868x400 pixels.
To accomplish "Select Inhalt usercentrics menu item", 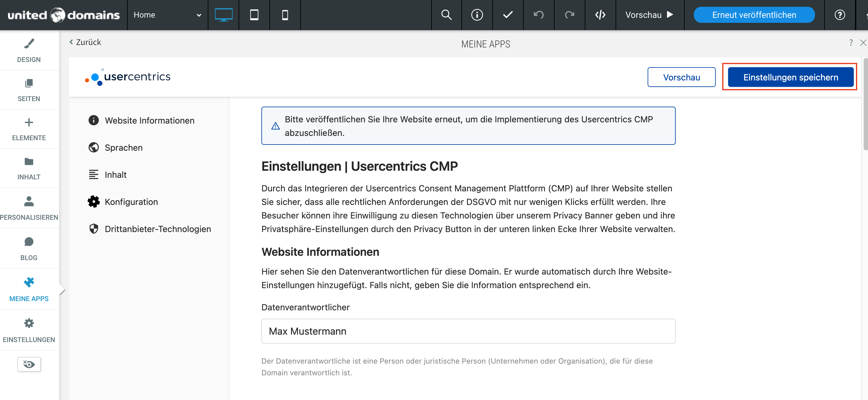I will (108, 174).
